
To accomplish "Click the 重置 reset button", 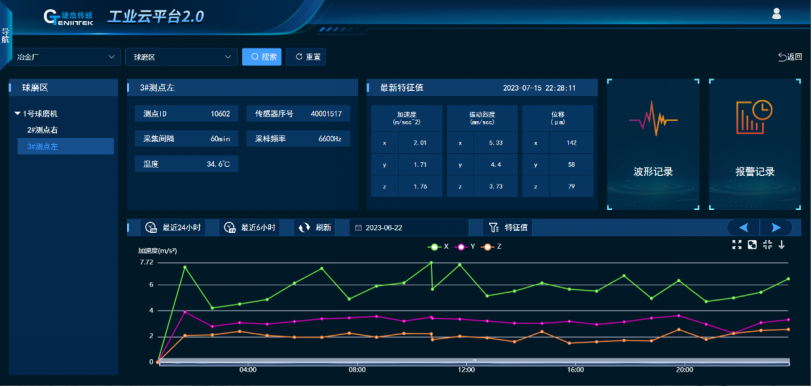I will [306, 57].
